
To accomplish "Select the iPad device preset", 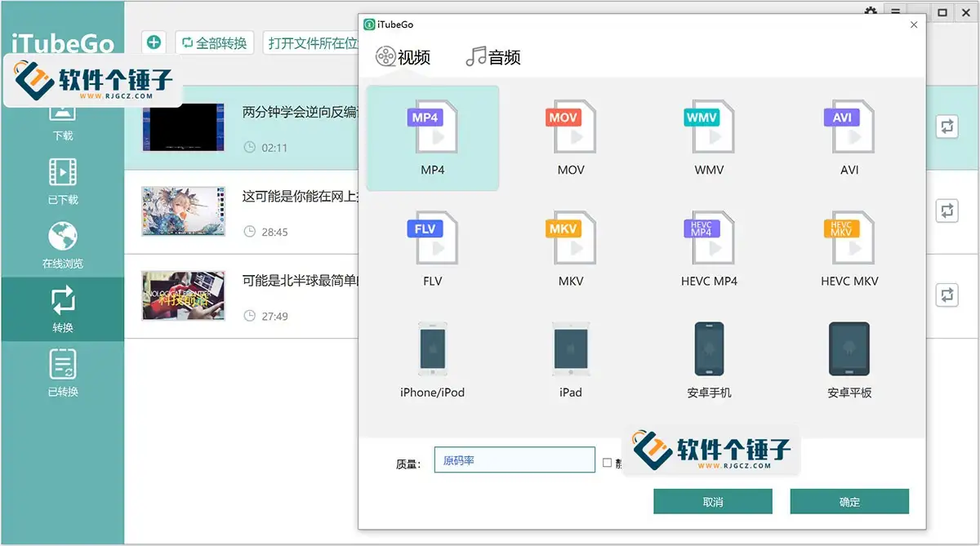I will tap(571, 360).
